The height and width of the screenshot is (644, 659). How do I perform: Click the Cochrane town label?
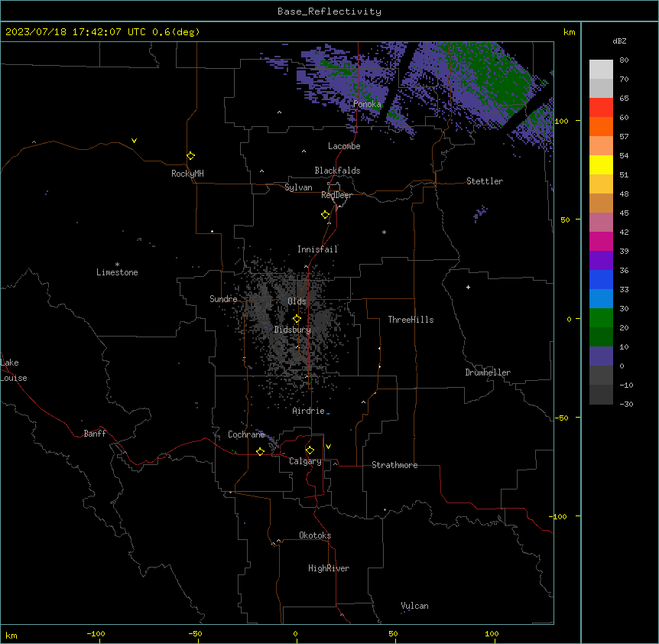(246, 434)
